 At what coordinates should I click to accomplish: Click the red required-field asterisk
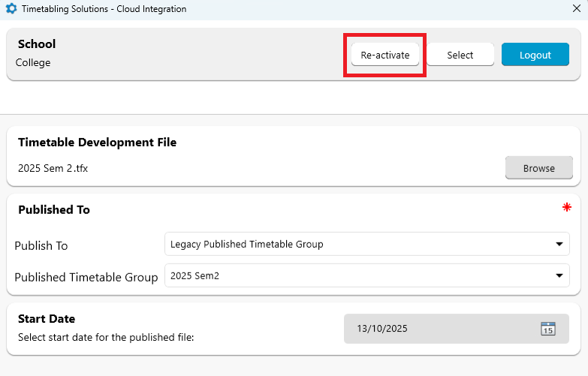click(x=567, y=208)
